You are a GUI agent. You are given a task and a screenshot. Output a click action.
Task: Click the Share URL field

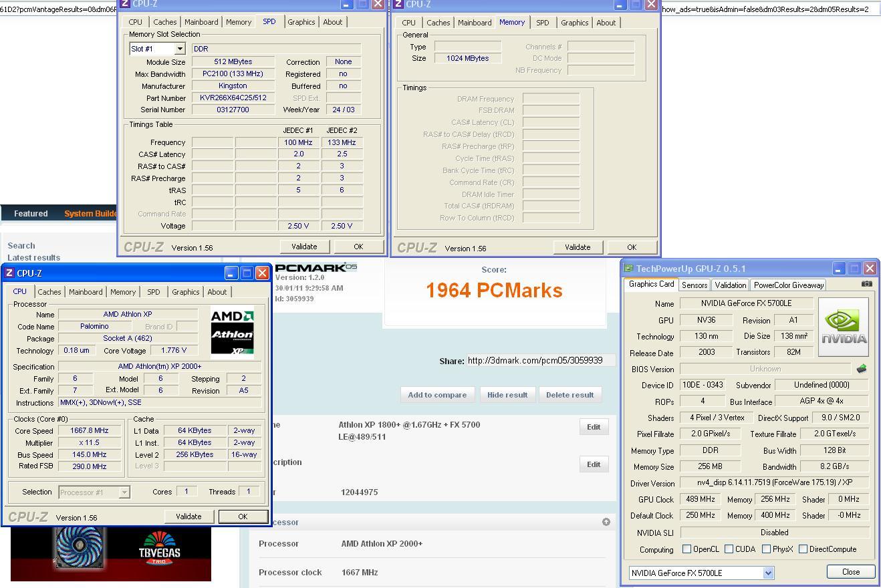pyautogui.click(x=541, y=360)
